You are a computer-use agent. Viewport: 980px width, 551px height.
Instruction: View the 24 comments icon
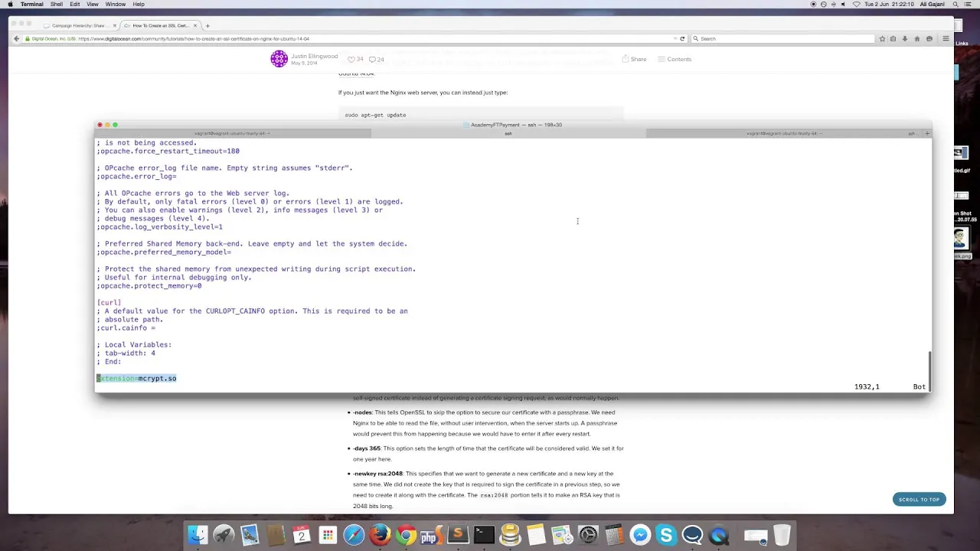click(x=373, y=59)
